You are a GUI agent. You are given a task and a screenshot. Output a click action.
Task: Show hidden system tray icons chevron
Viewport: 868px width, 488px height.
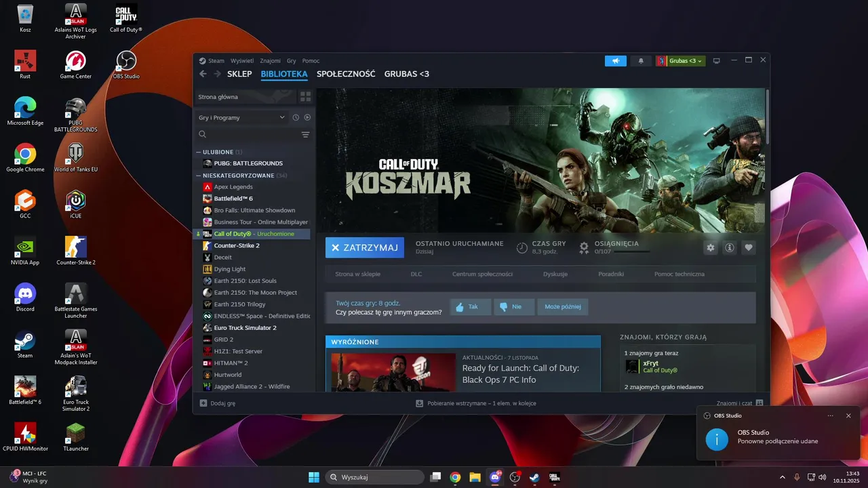pos(782,477)
